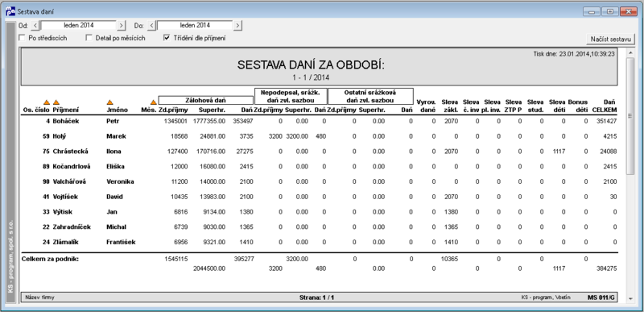Maximize the Sestava daní window

[610, 11]
